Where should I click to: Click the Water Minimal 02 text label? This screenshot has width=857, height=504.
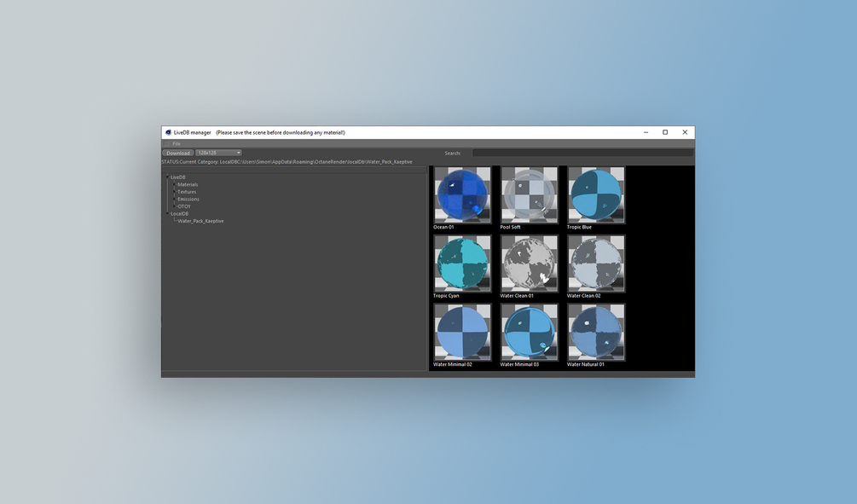click(453, 364)
